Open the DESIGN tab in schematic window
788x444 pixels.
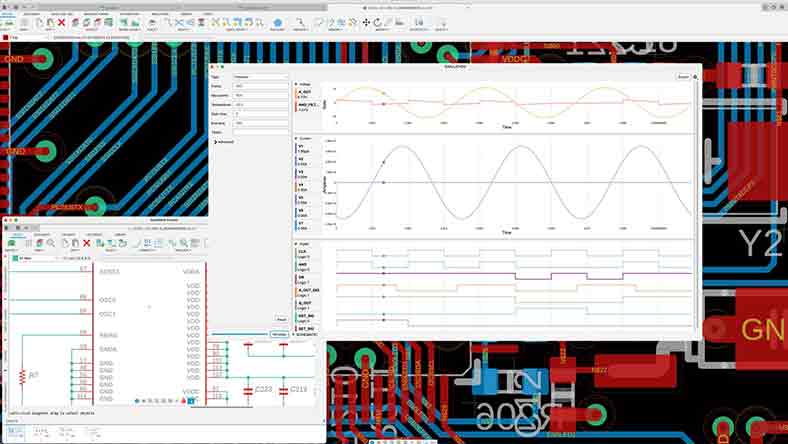17,234
